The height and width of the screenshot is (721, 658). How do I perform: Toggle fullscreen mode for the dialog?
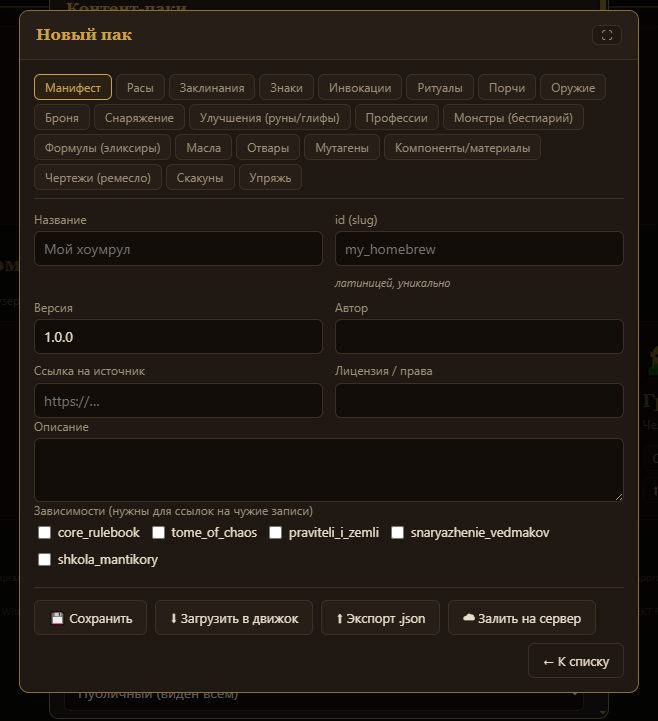point(607,35)
